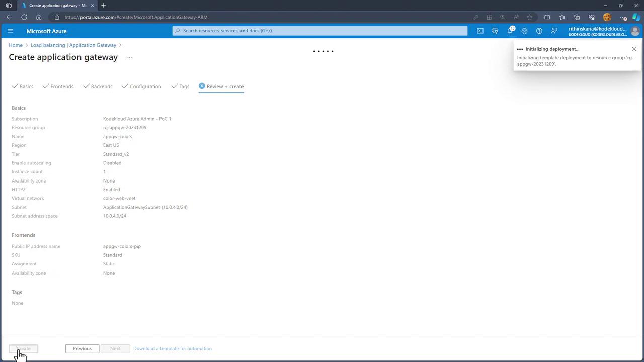Click the subnet value ApplicationGatewaySubnet (10.0.4.0/24)
Viewport: 644px width, 362px height.
tap(145, 207)
